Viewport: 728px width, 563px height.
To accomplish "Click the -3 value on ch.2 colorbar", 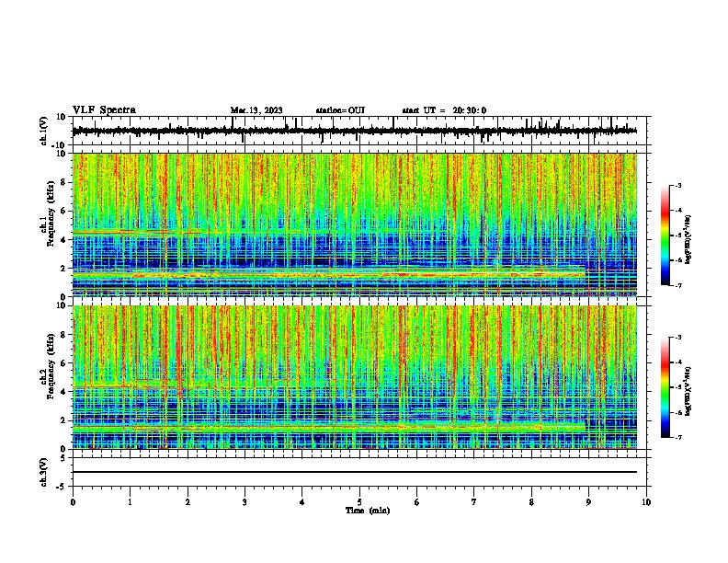I will click(x=678, y=338).
